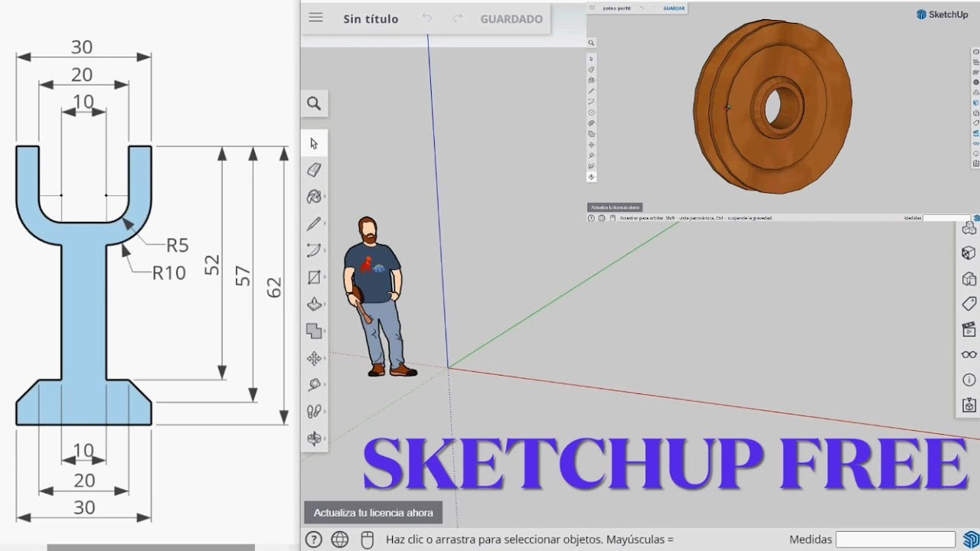This screenshot has width=980, height=551.
Task: Select the Push/Pull tool
Action: click(314, 304)
